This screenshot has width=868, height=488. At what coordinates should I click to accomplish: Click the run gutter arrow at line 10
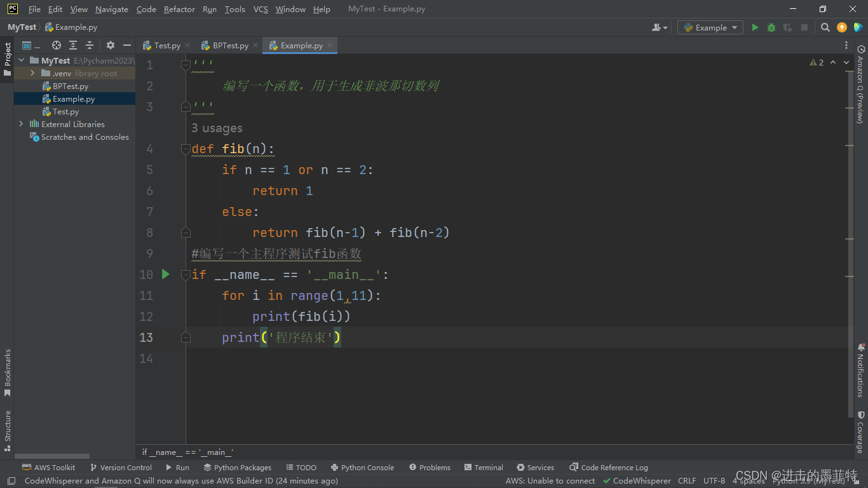pyautogui.click(x=166, y=274)
